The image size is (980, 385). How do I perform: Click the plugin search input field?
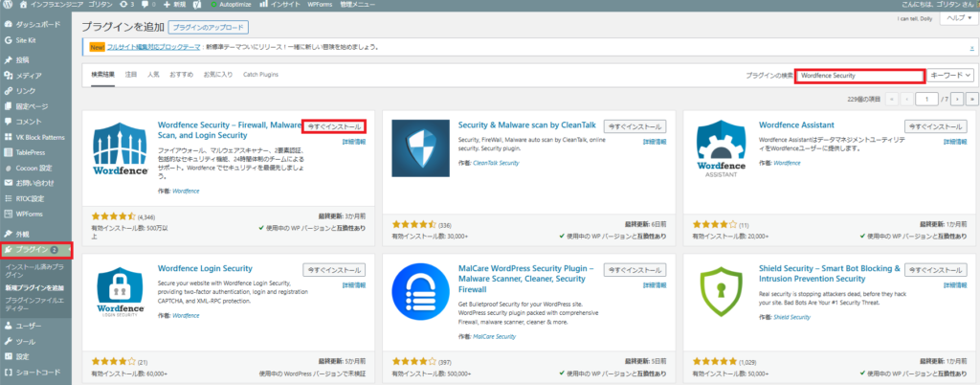pos(859,75)
